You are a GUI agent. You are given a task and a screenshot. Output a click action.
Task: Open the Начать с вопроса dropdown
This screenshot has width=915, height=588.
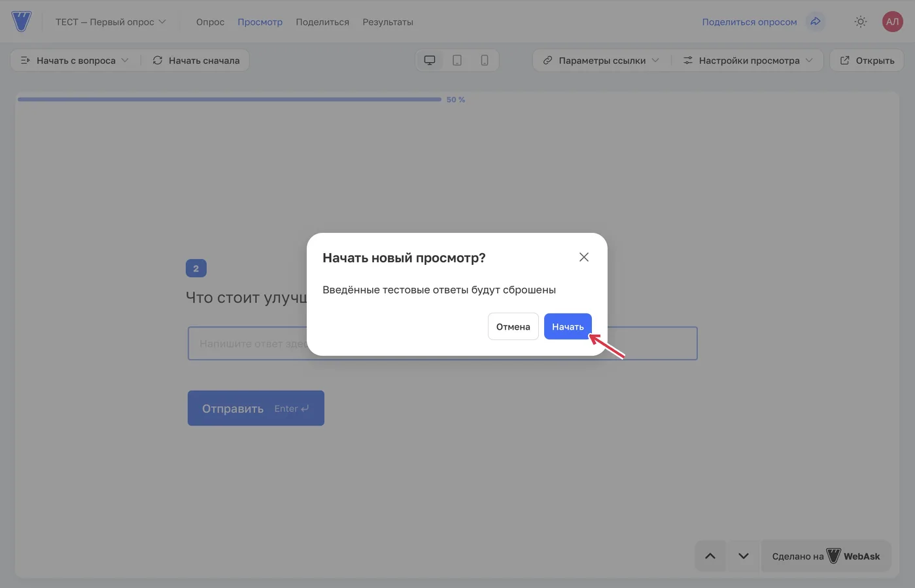(75, 60)
